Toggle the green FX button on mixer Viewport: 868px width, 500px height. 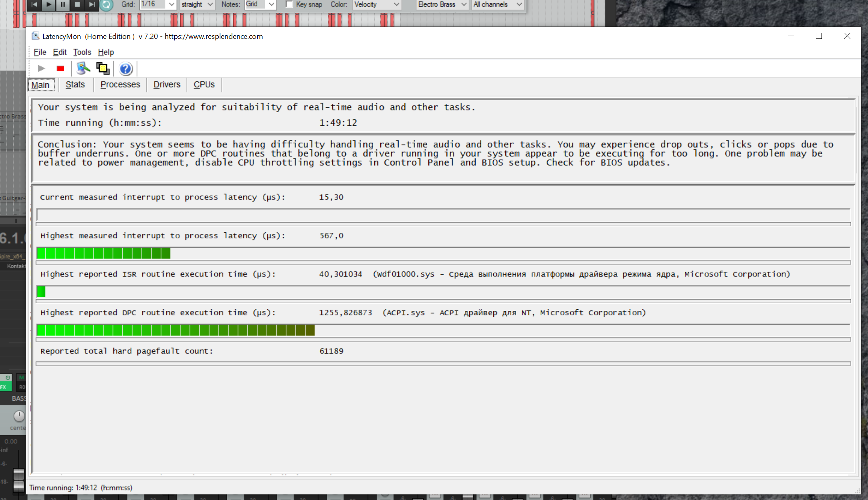[x=5, y=387]
